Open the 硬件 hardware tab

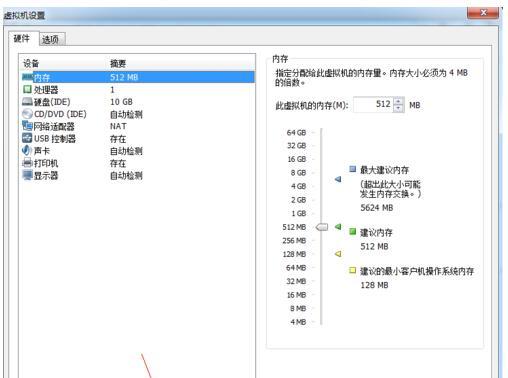pos(22,39)
